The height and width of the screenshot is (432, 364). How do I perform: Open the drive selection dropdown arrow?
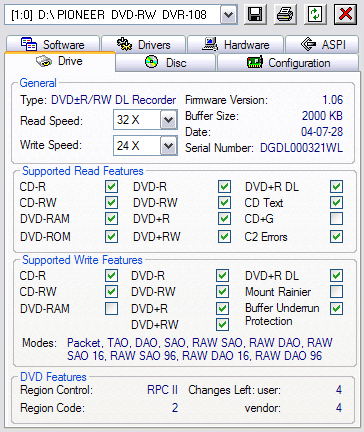(x=229, y=15)
